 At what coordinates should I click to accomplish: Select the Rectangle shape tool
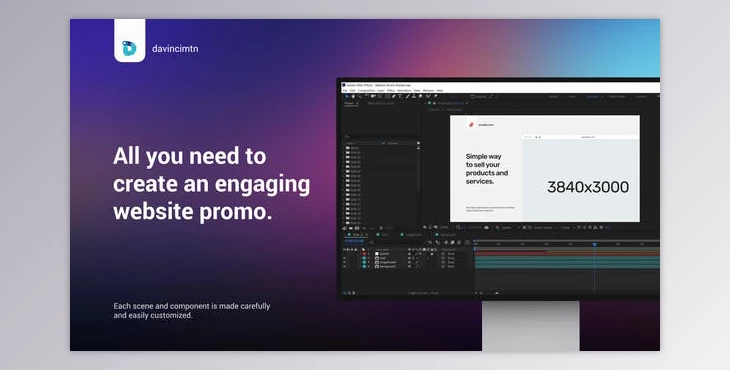pyautogui.click(x=387, y=96)
